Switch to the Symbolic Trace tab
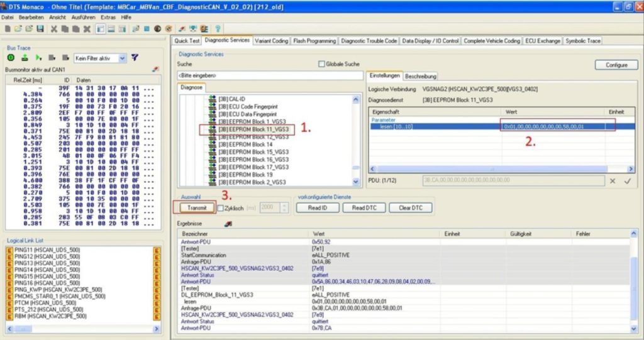This screenshot has width=644, height=340. [x=583, y=41]
